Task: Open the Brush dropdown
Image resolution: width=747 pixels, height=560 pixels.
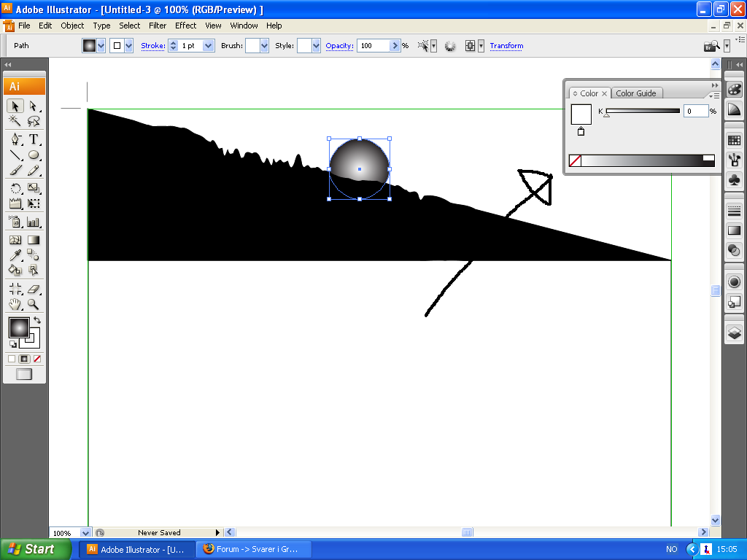Action: 264,46
